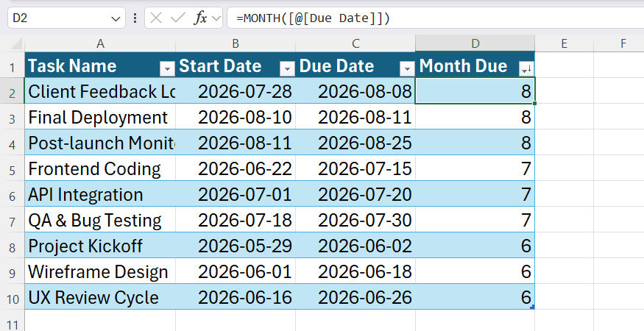This screenshot has width=644, height=331.
Task: Open the Task Name filter dropdown
Action: [x=167, y=69]
